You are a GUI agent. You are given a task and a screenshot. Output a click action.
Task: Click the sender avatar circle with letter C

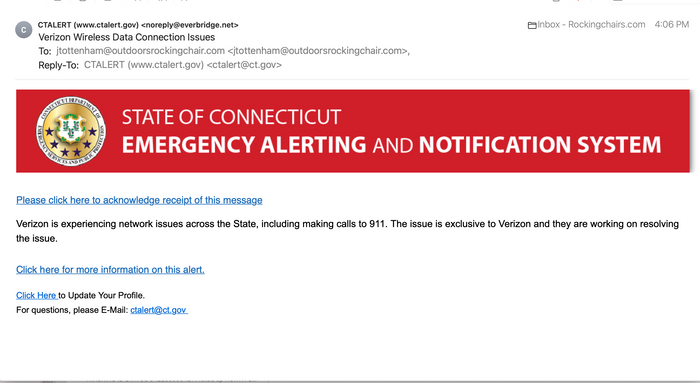(x=24, y=30)
